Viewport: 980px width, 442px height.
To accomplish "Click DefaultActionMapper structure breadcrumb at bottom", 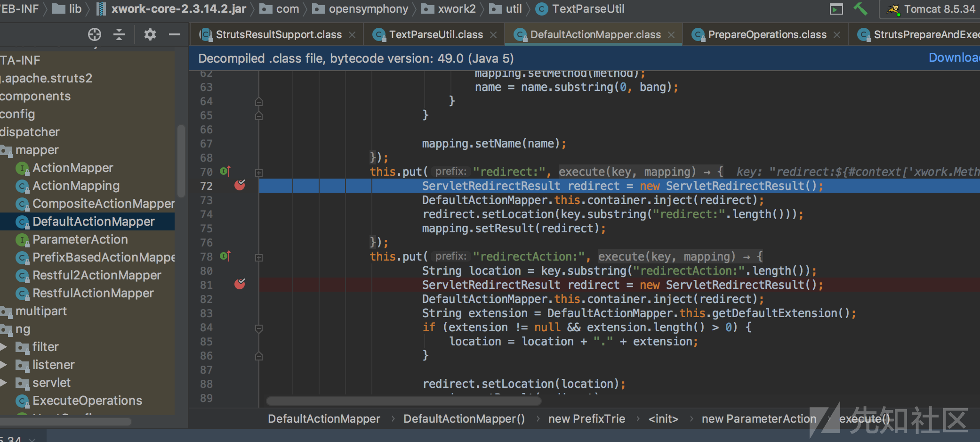I will [x=324, y=418].
